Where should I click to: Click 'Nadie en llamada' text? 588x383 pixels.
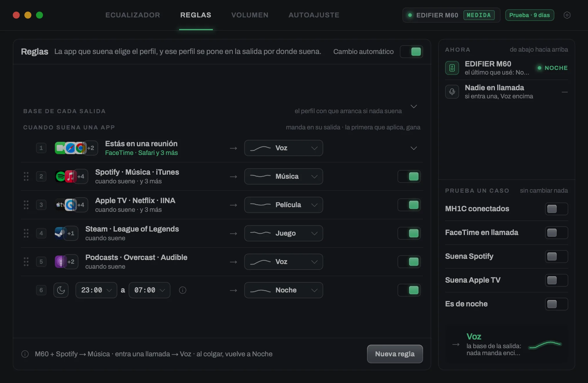pos(495,88)
